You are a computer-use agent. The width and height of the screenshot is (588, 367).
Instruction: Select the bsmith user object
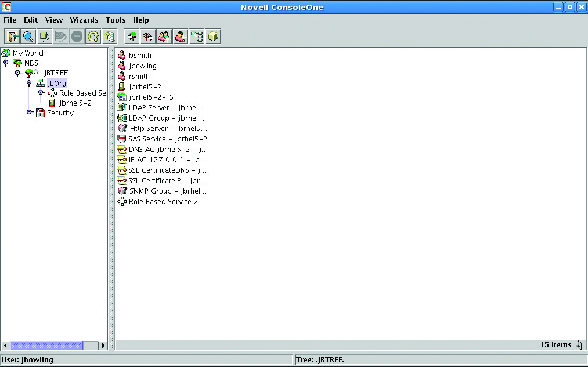pos(139,56)
